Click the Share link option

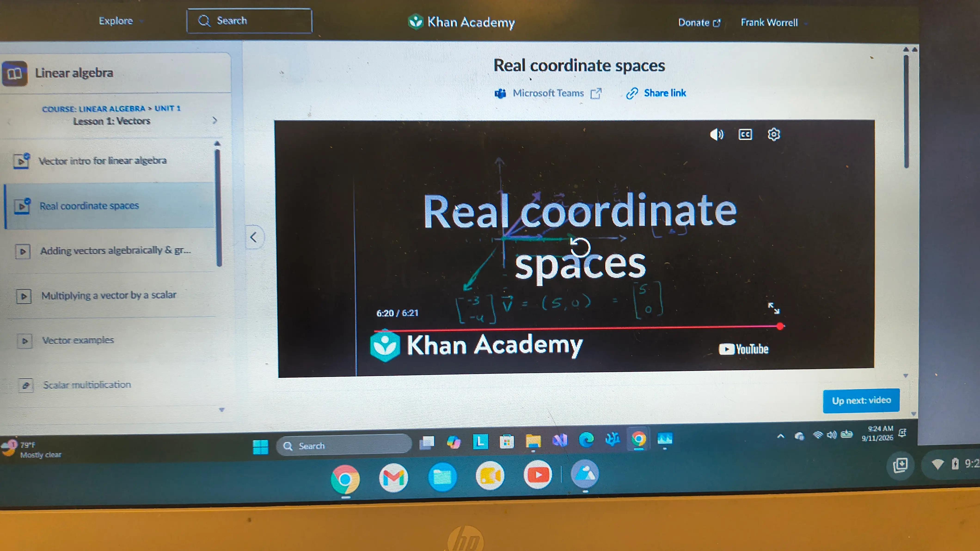pyautogui.click(x=656, y=93)
